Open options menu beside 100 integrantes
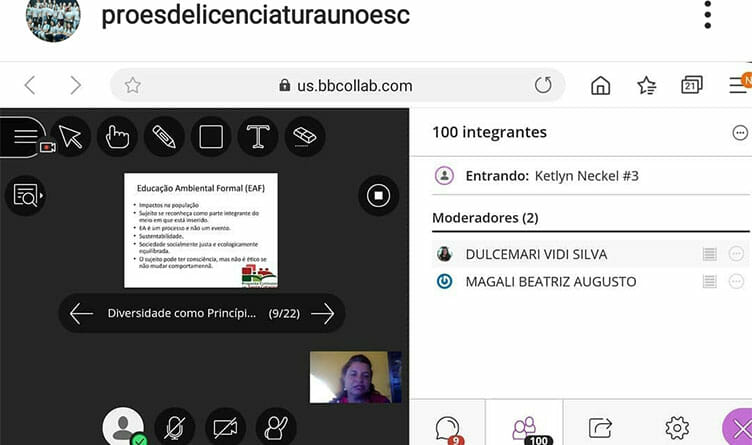This screenshot has width=752, height=445. pyautogui.click(x=740, y=133)
